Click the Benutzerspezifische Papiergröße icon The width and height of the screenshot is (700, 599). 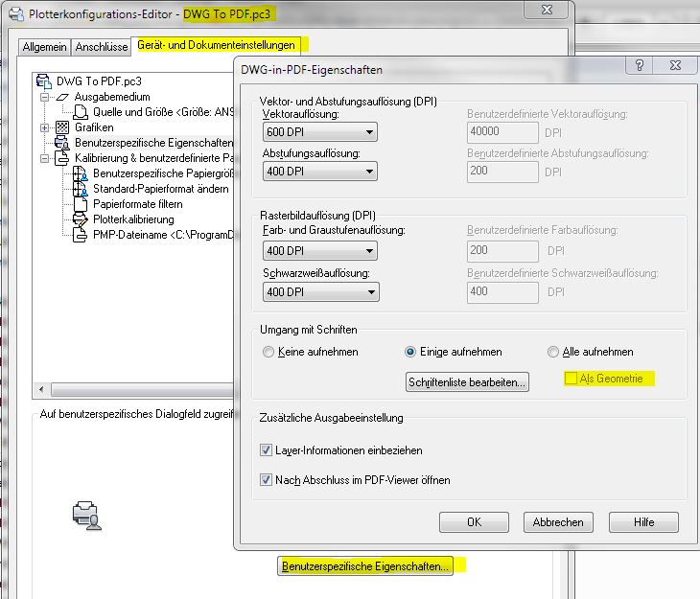coord(81,173)
